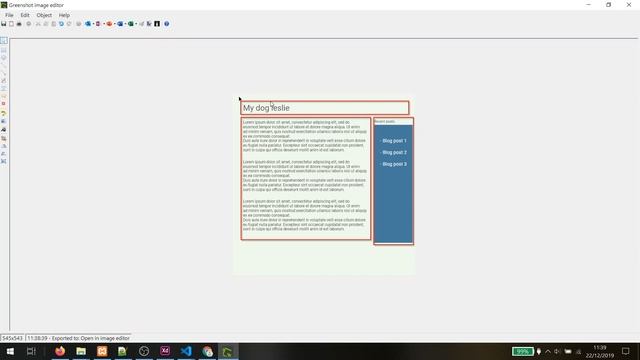640x360 pixels.
Task: Open Task View from the taskbar
Action: (31, 351)
